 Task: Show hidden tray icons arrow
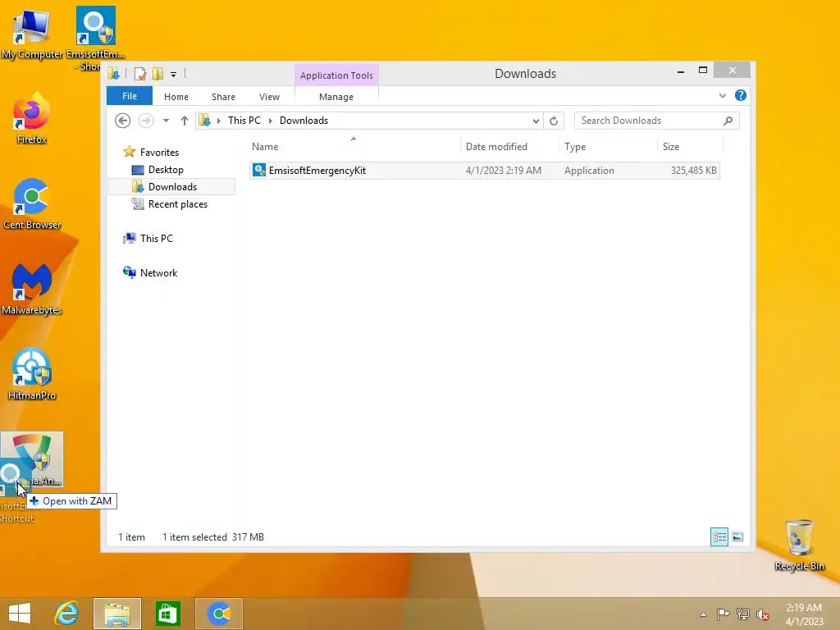(x=703, y=614)
